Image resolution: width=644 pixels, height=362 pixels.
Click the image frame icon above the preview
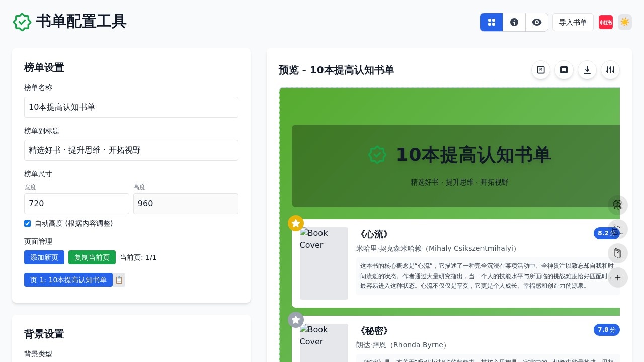tap(564, 70)
